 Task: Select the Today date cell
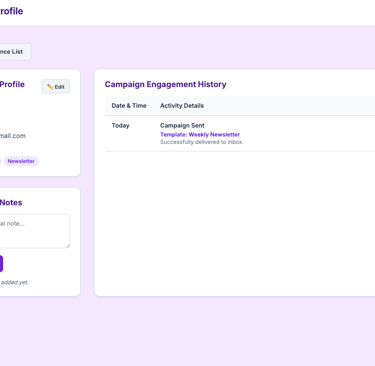pos(120,126)
